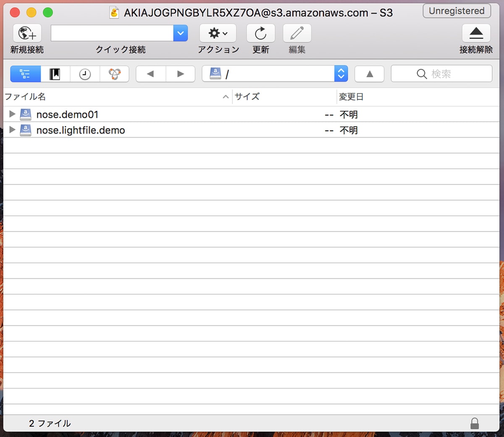Viewport: 504px width, 437px height.
Task: Open a new connection (新規接続)
Action: click(x=27, y=33)
